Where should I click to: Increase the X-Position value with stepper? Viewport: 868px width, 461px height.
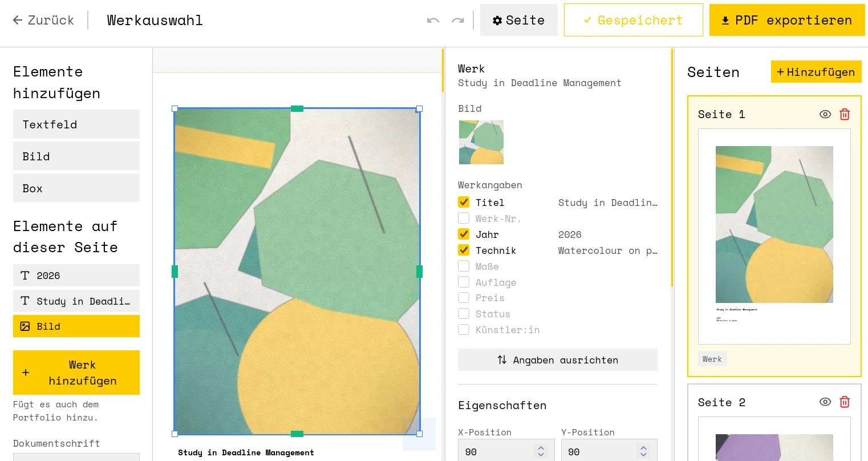pyautogui.click(x=541, y=448)
